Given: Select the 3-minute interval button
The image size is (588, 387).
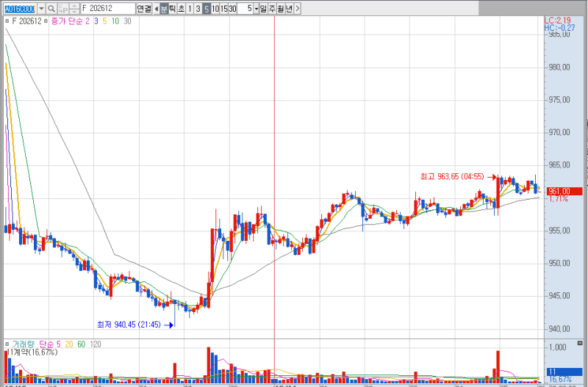Looking at the screenshot, I should [x=198, y=8].
